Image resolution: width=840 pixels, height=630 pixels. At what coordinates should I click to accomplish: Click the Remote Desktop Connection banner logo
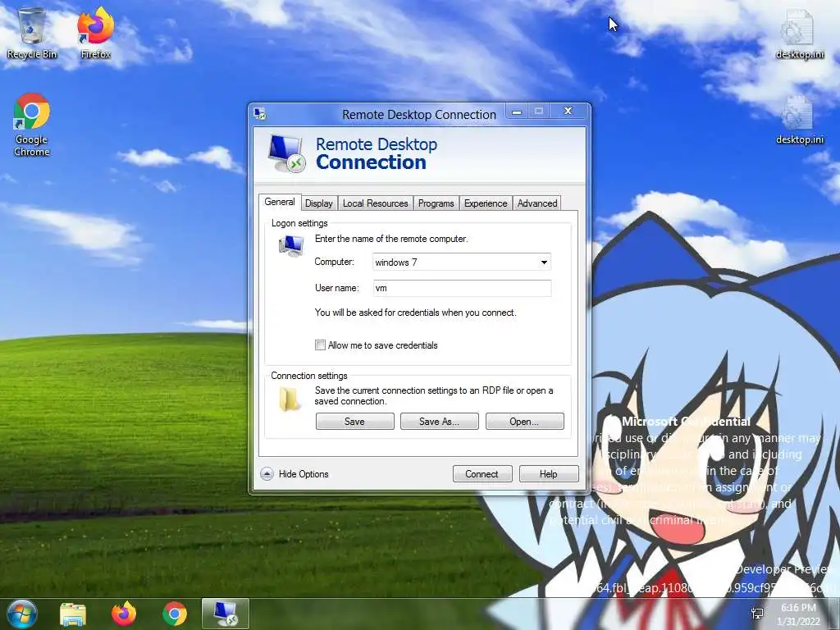pyautogui.click(x=286, y=153)
